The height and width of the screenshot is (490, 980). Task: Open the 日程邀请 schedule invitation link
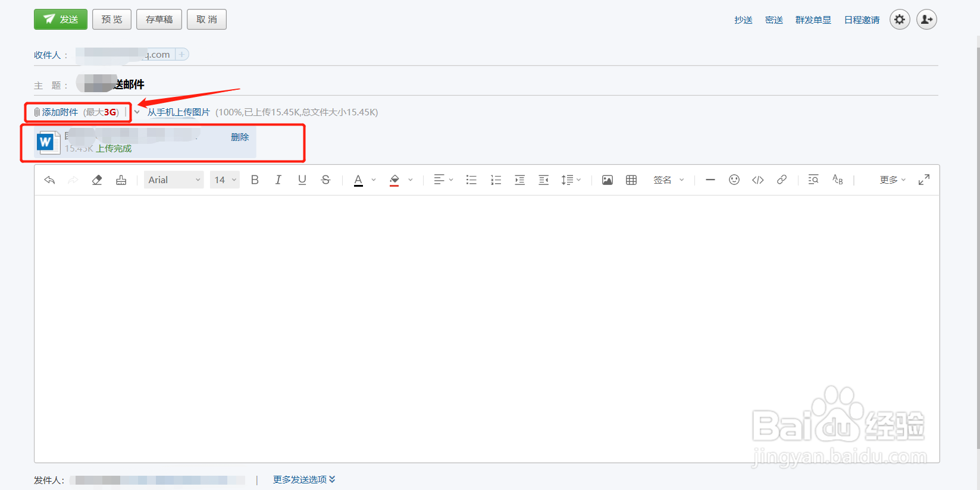coord(862,20)
